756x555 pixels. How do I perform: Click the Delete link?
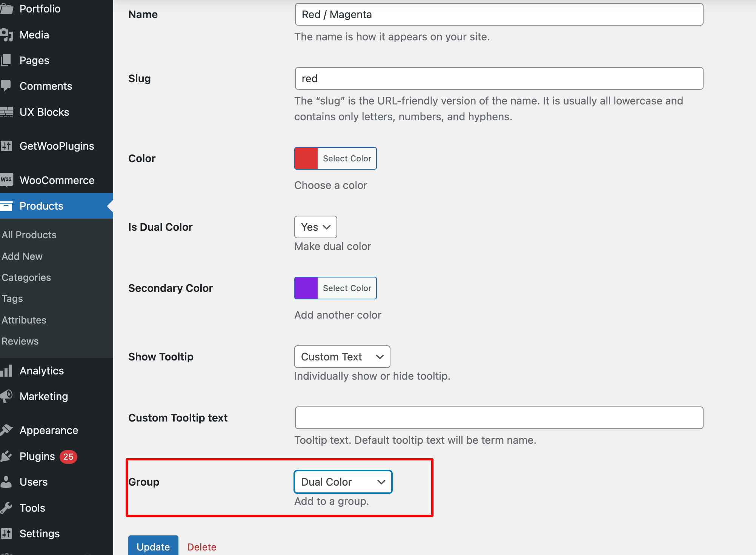tap(201, 547)
